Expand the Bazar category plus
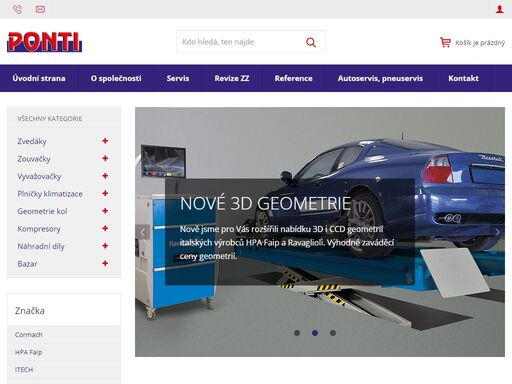 point(105,263)
